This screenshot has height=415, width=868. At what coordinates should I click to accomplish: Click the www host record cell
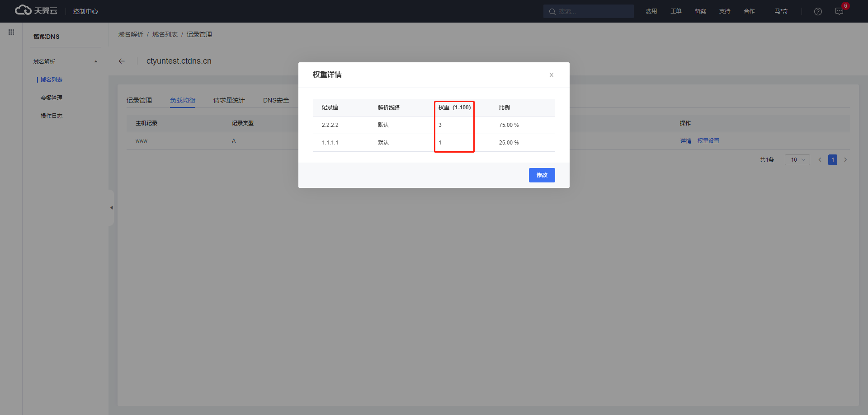pos(142,141)
